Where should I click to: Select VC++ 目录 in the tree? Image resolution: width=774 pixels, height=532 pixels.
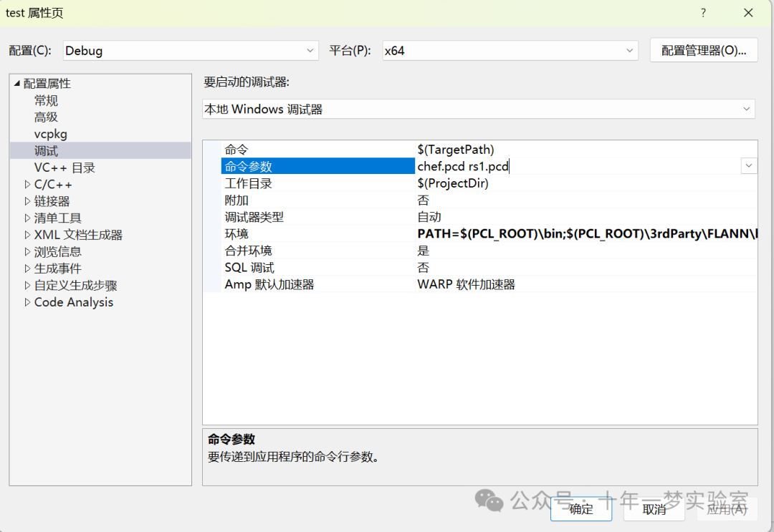(64, 168)
